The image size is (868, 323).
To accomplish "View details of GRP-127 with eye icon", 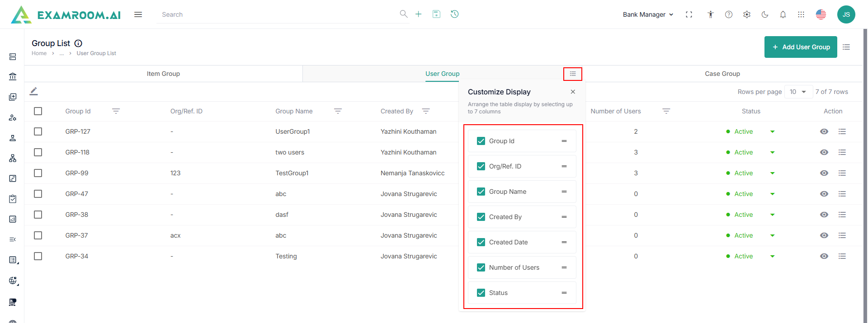I will pos(824,131).
